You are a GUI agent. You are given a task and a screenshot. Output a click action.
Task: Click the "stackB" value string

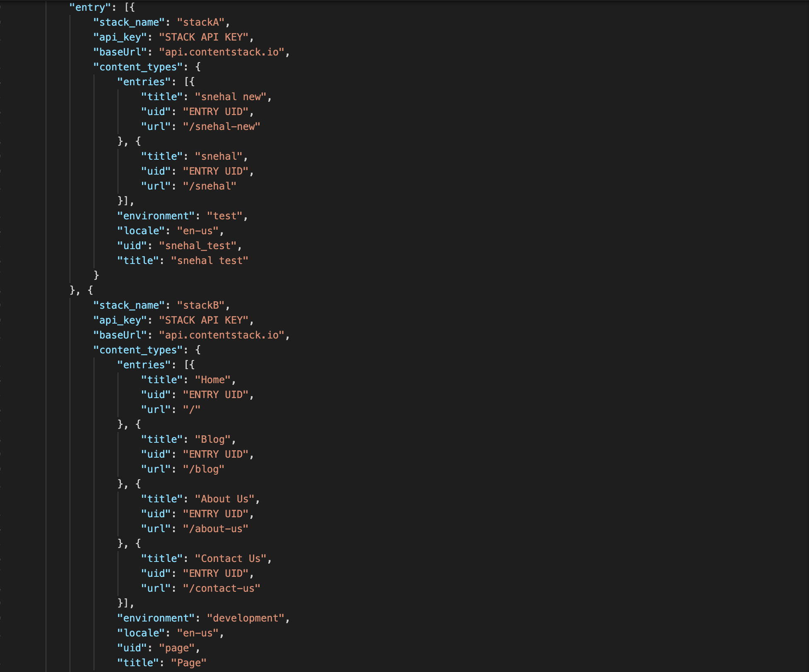click(202, 305)
